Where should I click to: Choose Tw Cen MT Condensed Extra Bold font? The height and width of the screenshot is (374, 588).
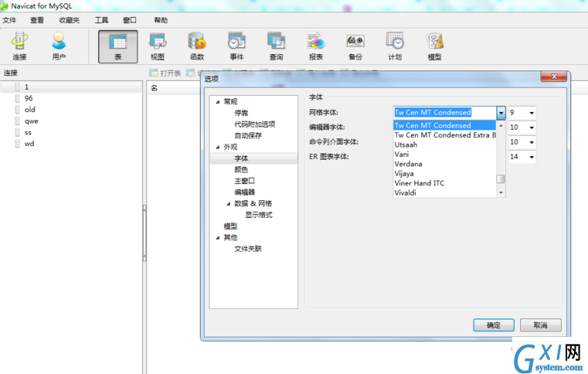pyautogui.click(x=445, y=135)
